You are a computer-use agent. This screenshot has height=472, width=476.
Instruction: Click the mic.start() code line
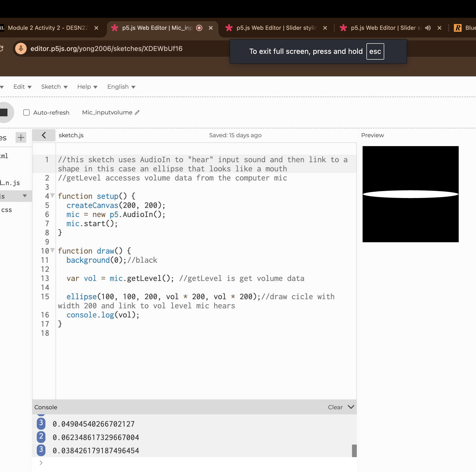pos(92,224)
